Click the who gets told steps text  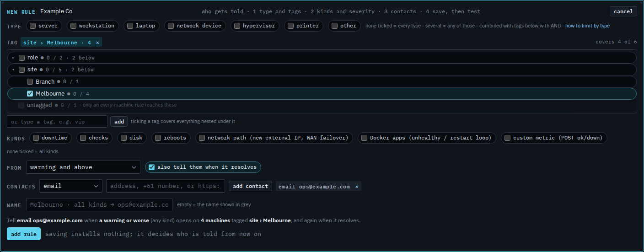(x=341, y=11)
